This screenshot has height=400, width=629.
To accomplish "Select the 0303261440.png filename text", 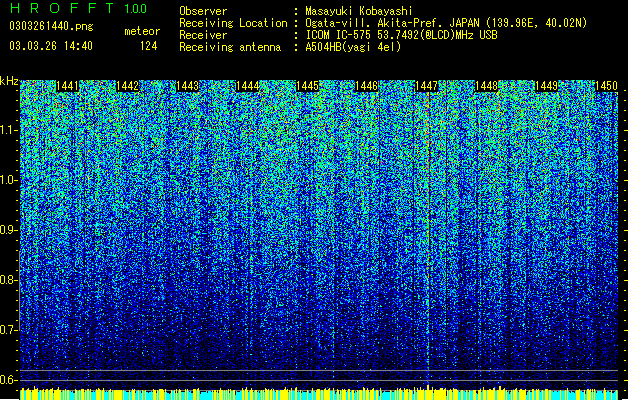I will (x=51, y=26).
